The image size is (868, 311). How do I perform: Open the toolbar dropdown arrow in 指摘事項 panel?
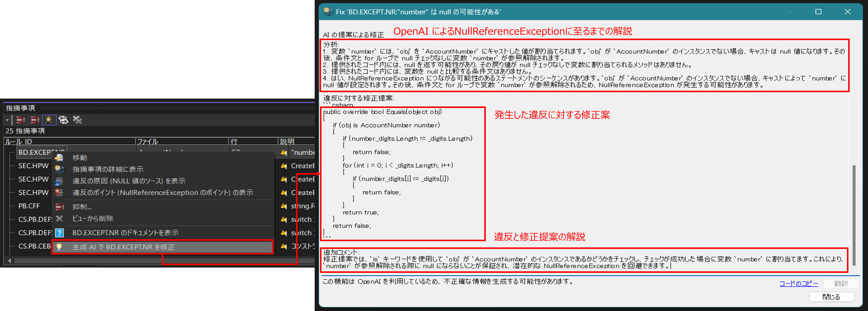coord(7,120)
